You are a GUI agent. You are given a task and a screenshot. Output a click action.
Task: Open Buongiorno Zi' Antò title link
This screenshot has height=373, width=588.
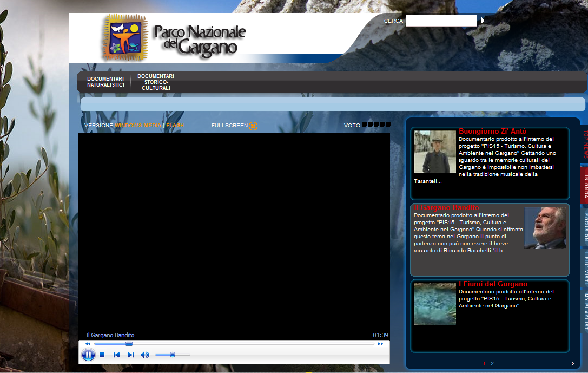click(492, 132)
